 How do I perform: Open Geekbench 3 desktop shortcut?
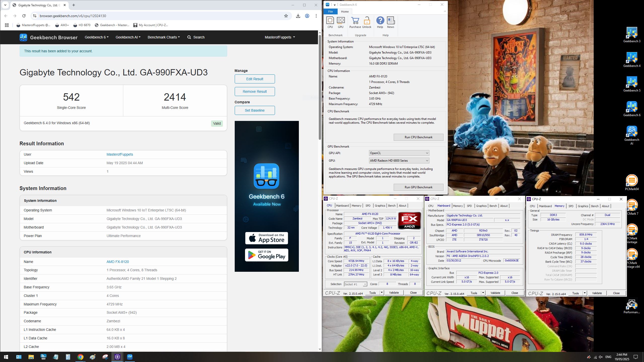click(x=632, y=35)
